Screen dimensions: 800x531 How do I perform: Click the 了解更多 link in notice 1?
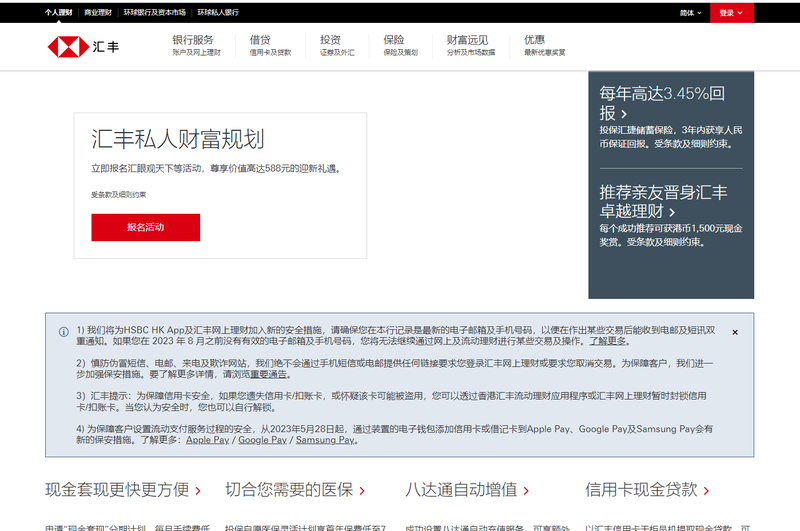pyautogui.click(x=608, y=341)
